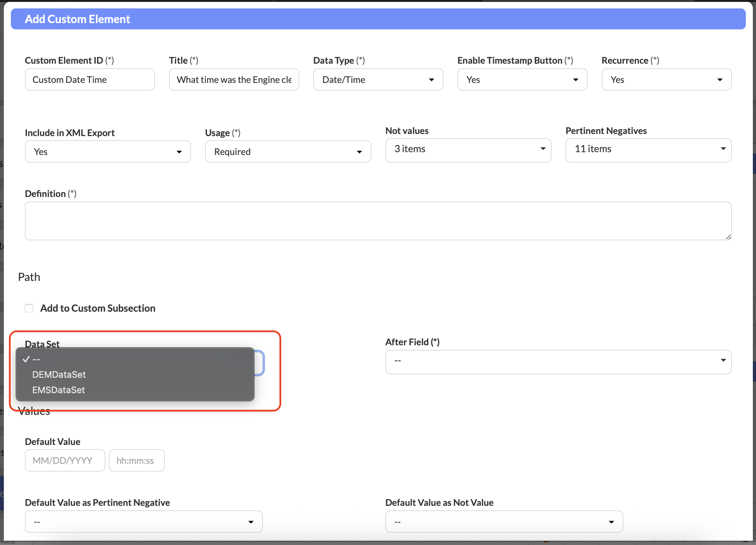Choose EMSDataSet option in Data Set list

[58, 390]
